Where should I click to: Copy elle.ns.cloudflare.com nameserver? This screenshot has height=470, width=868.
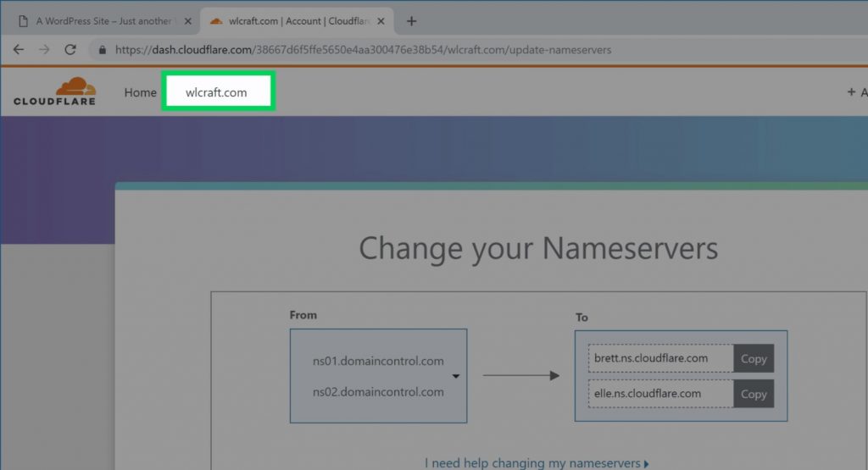754,394
